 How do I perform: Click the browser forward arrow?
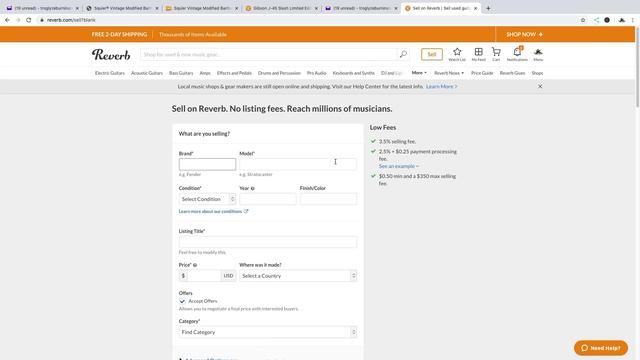[18, 20]
